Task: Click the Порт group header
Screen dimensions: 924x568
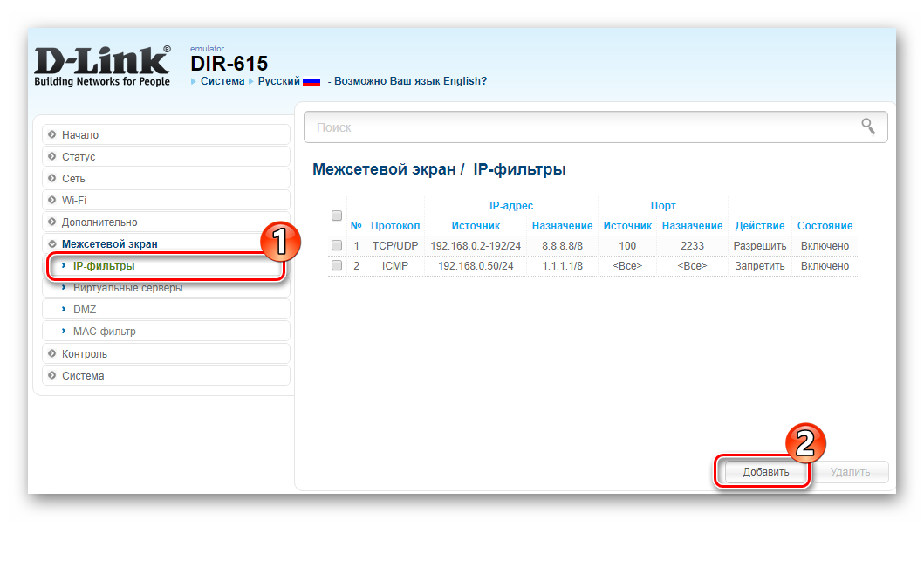Action: [x=663, y=206]
